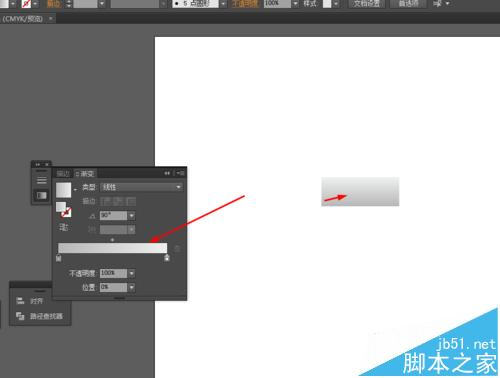Open the gradient presets arrow beside the swatch
This screenshot has height=378, width=500.
pos(75,190)
